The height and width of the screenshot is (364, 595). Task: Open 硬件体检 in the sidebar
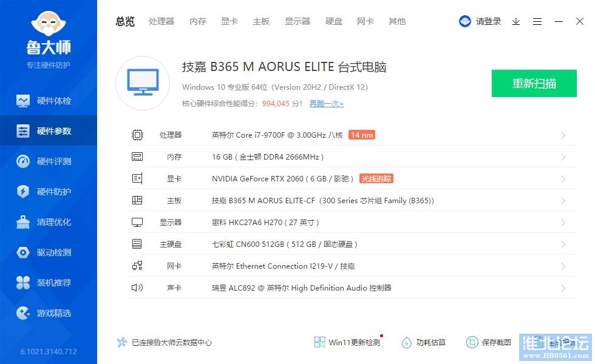49,101
